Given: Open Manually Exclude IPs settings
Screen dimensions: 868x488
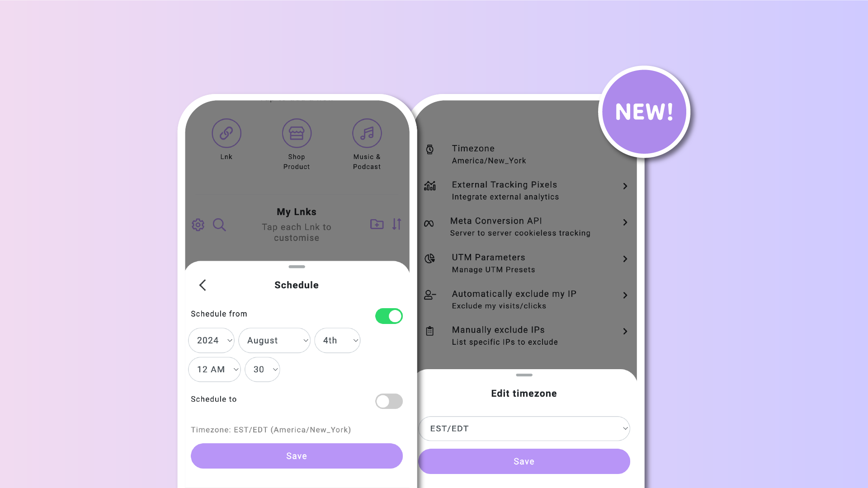Looking at the screenshot, I should point(524,335).
